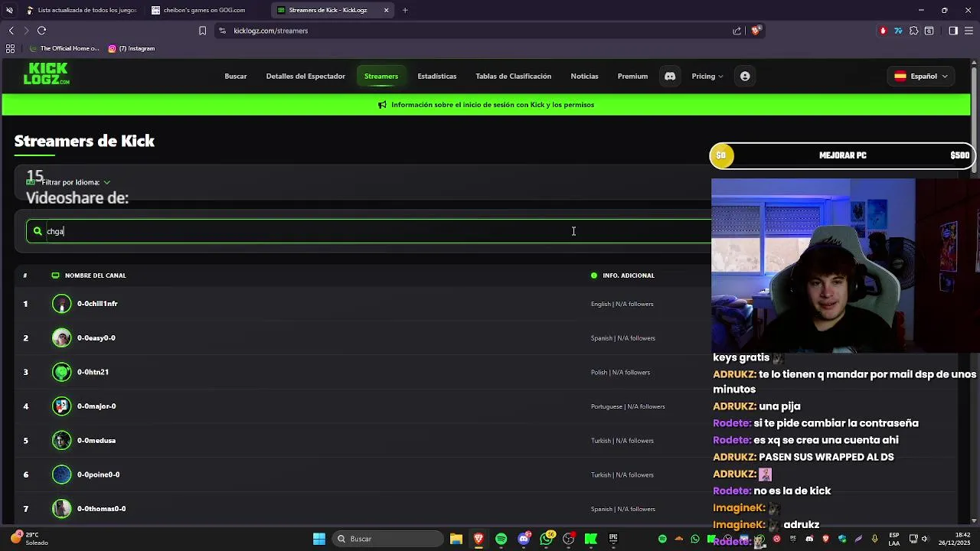Screen dimensions: 980x551
Task: Open the Español language selector
Action: point(922,77)
